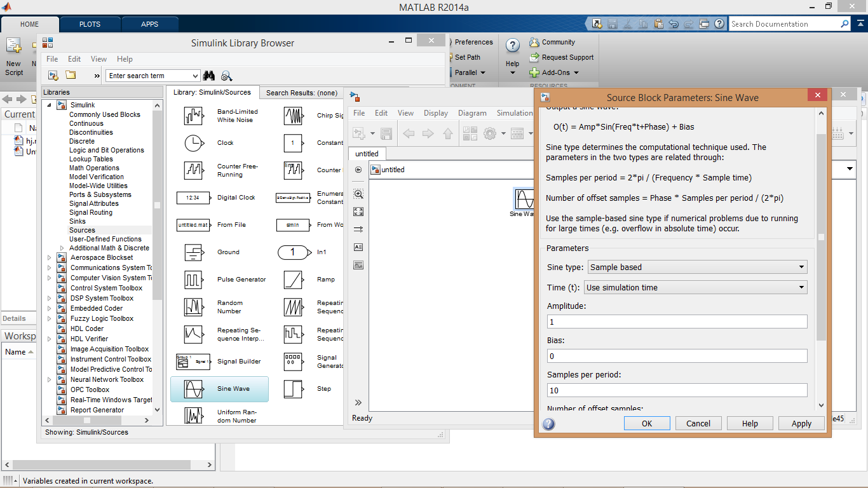Pick the Counter Free-Running block icon
The image size is (868, 488).
pyautogui.click(x=193, y=170)
